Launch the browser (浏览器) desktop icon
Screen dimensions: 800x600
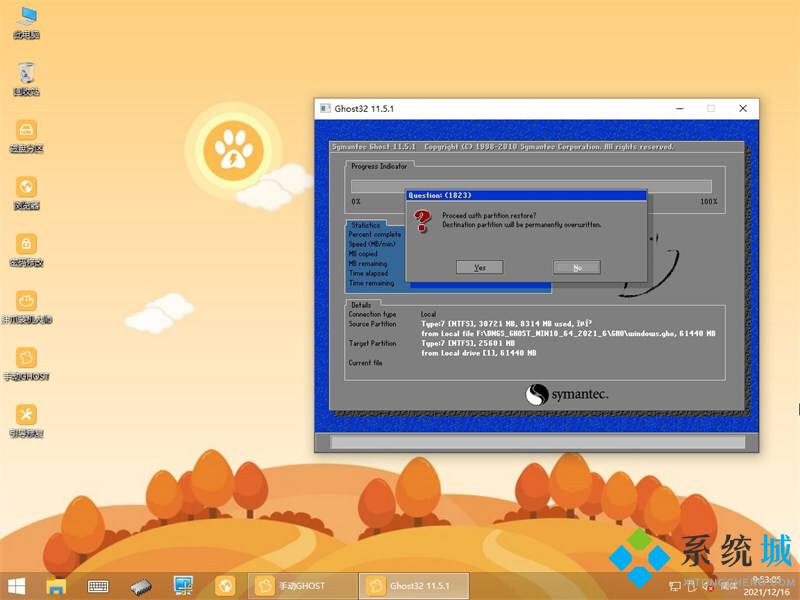tap(26, 194)
